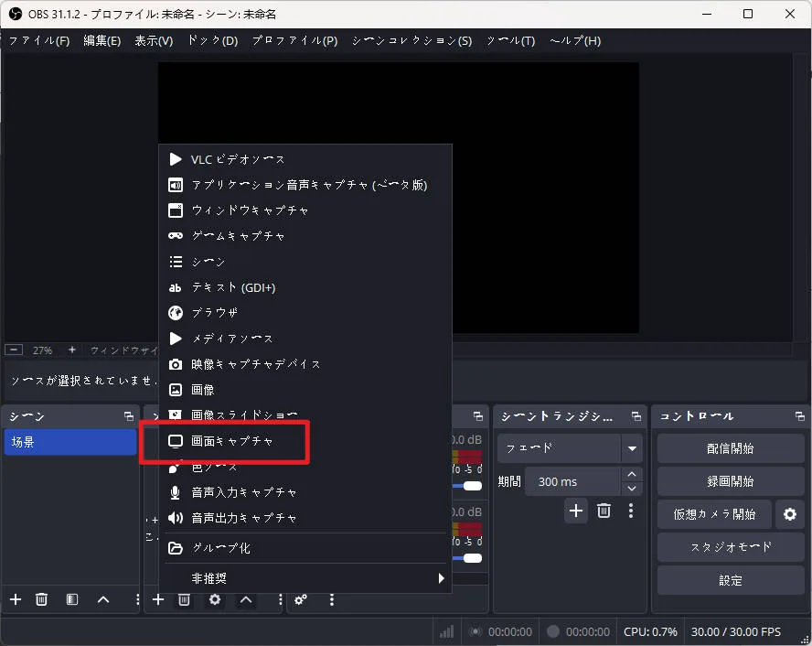
Task: Add 音声出力キャプチャ source
Action: tap(305, 518)
